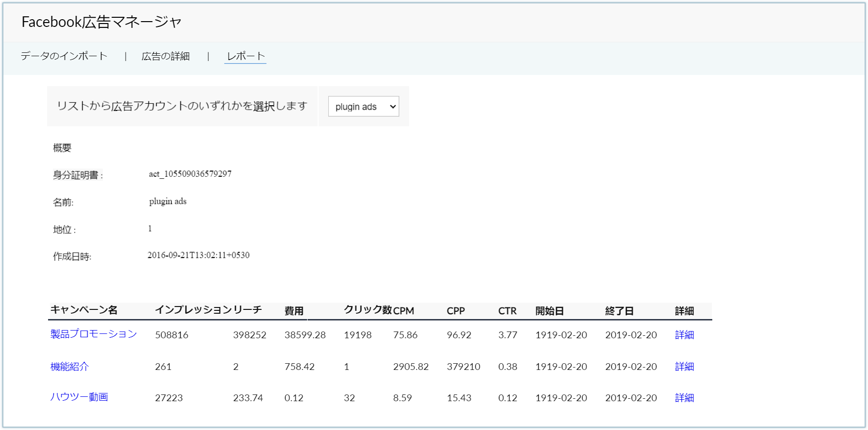Click CPM value 8.59
The width and height of the screenshot is (868, 430).
(x=403, y=398)
